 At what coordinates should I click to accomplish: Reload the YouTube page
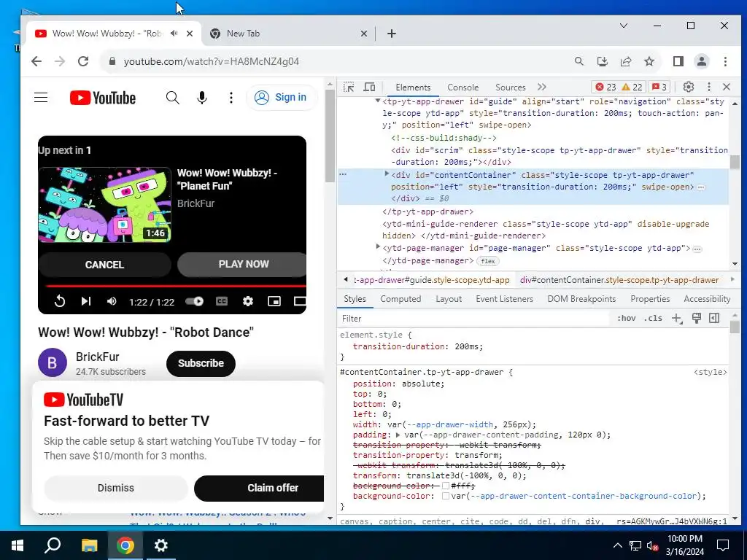[x=83, y=61]
